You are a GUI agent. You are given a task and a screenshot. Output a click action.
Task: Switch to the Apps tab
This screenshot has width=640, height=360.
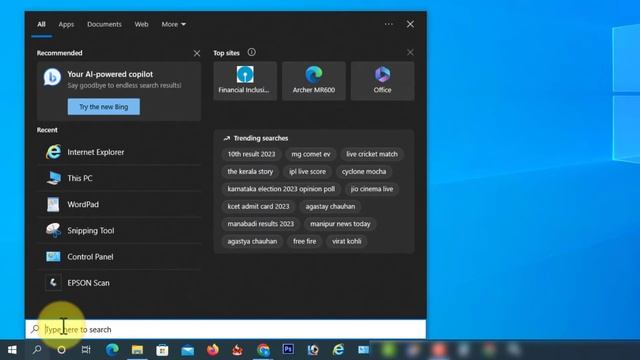[x=66, y=24]
